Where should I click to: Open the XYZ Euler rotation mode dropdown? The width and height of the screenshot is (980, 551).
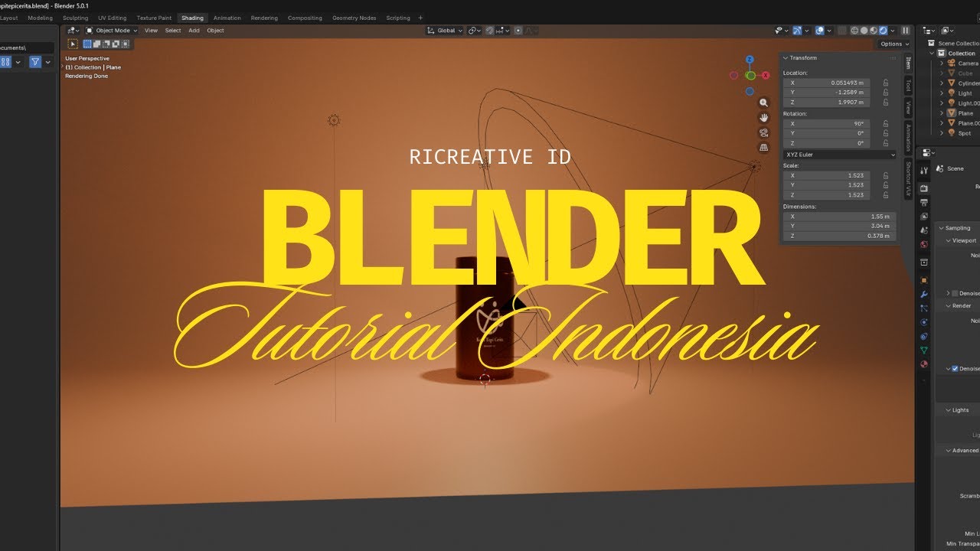(x=839, y=155)
